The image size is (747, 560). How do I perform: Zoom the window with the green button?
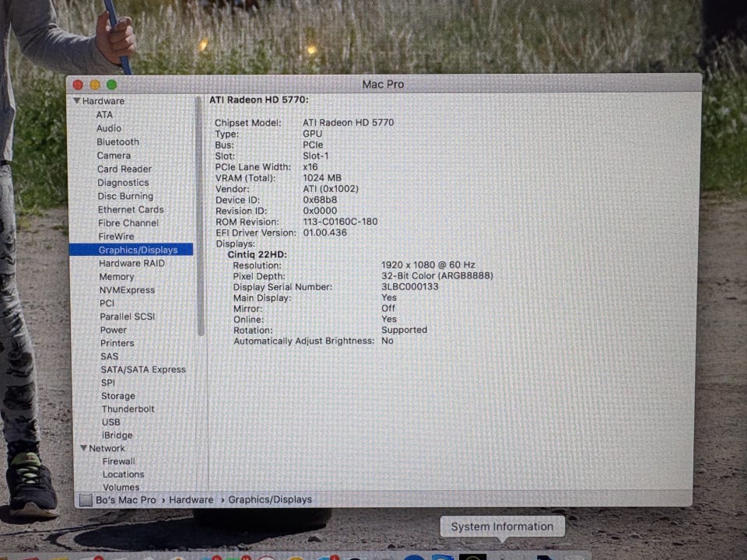tap(111, 85)
